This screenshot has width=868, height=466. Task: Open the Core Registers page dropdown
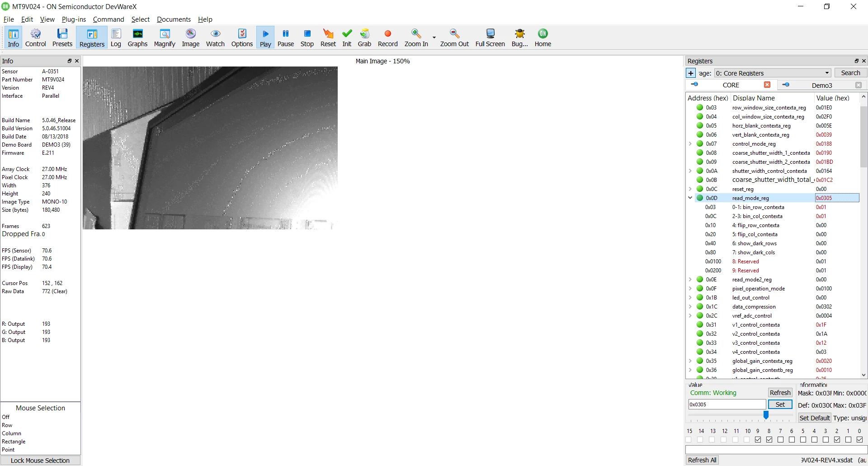(773, 73)
